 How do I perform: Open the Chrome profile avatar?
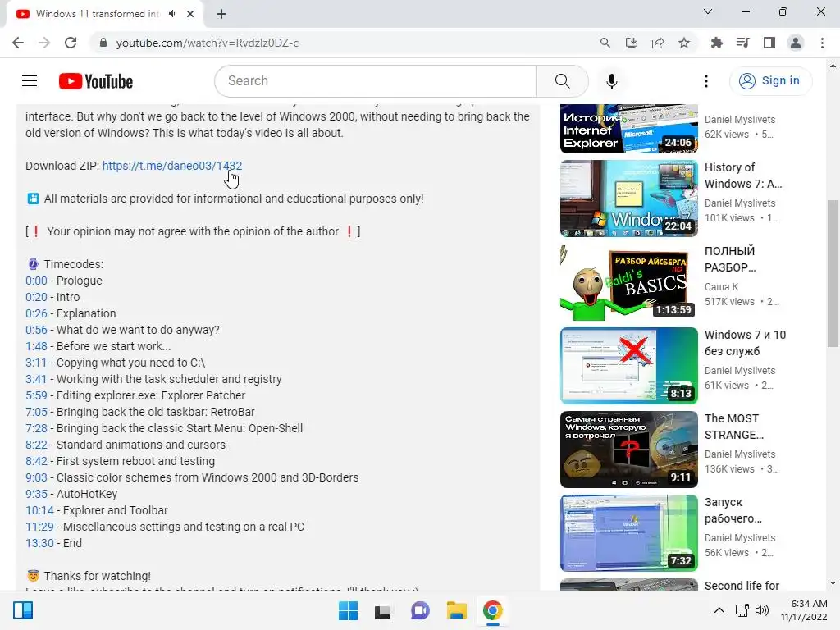(x=796, y=43)
